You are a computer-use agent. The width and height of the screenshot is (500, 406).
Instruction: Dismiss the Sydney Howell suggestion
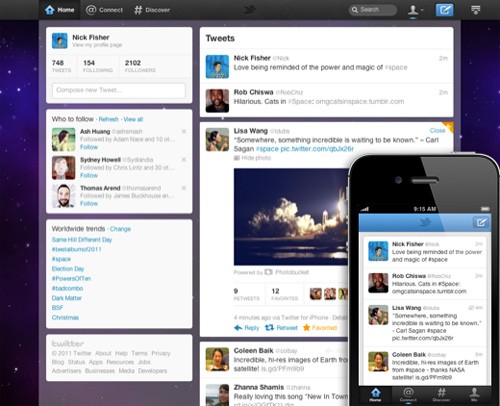click(184, 160)
